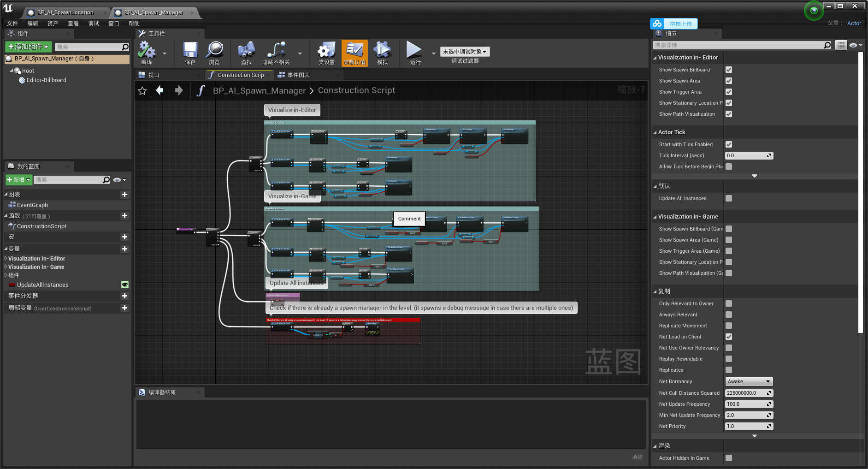The height and width of the screenshot is (469, 868).
Task: Add a local variable with plus icon
Action: coord(124,308)
